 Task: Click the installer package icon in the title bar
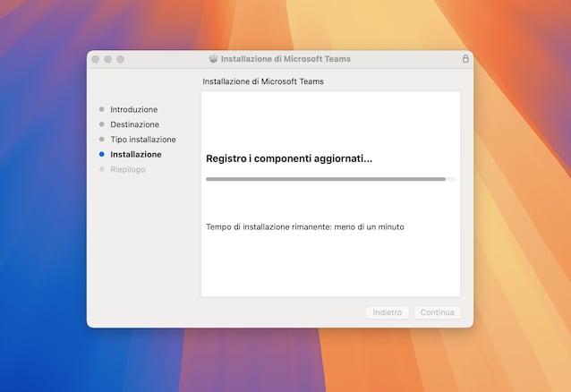(x=213, y=59)
